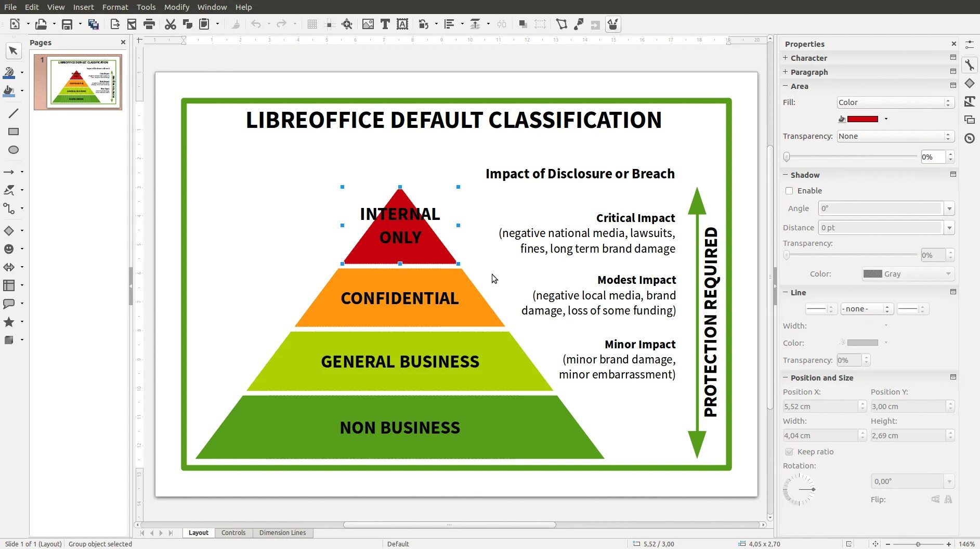Open the Line style none dropdown
Viewport: 980px width, 549px height.
pos(867,309)
